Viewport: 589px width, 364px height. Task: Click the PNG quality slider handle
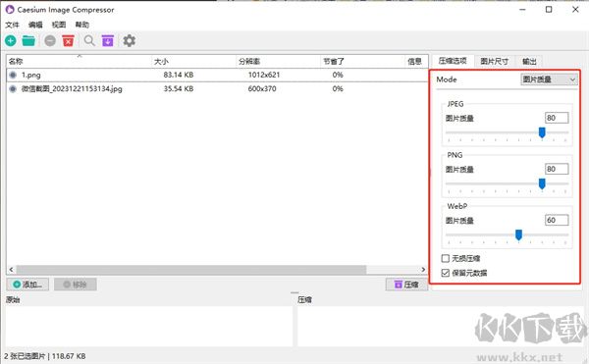542,183
